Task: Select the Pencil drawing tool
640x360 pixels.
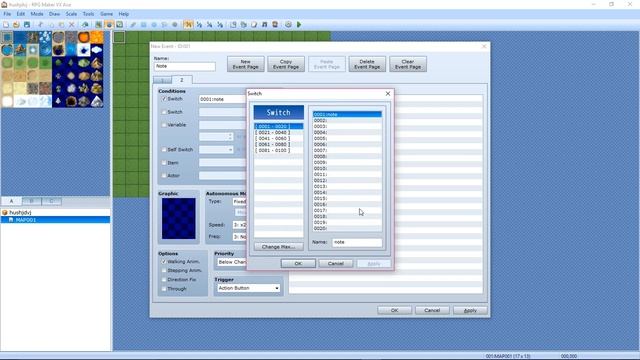Action: pos(133,25)
